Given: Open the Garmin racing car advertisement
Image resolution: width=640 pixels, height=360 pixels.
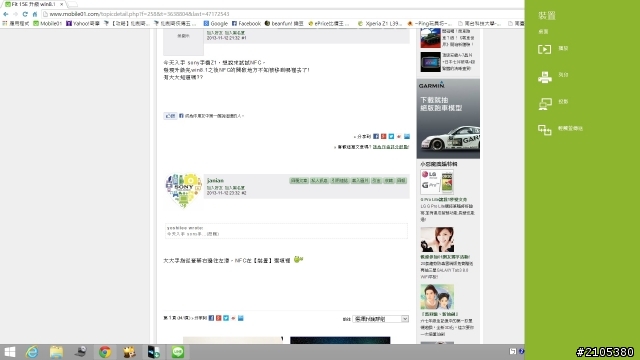Looking at the screenshot, I should tap(448, 119).
